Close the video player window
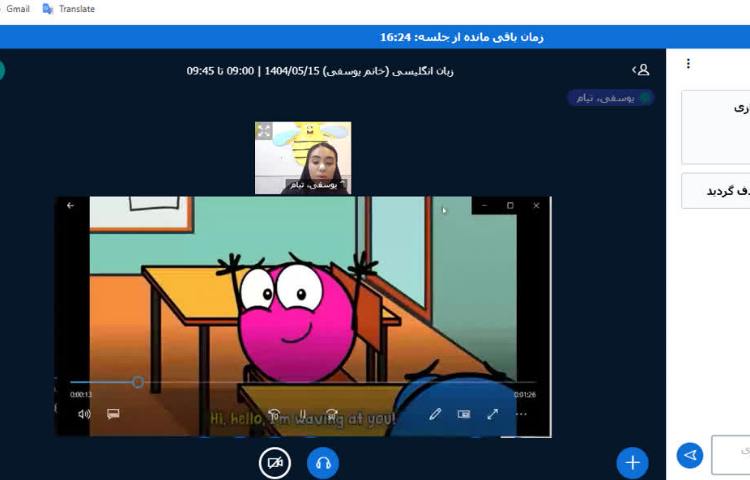Screen dimensions: 750x480 [536, 206]
